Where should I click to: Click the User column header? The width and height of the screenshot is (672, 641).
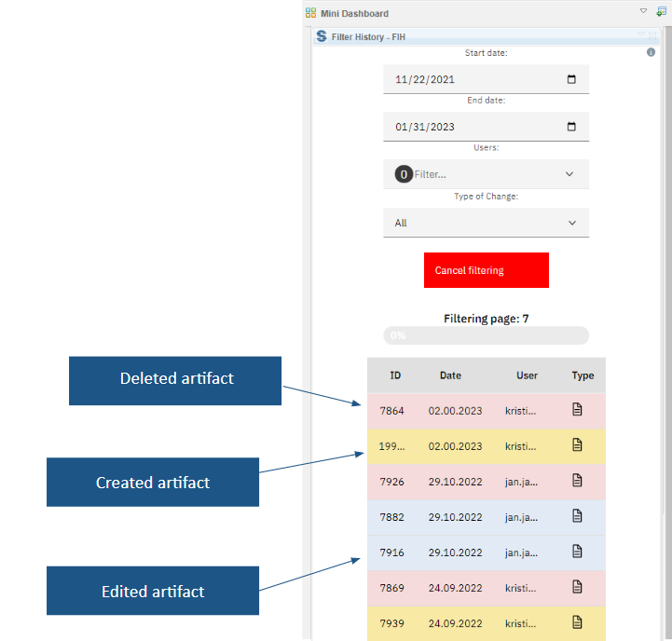(x=527, y=375)
